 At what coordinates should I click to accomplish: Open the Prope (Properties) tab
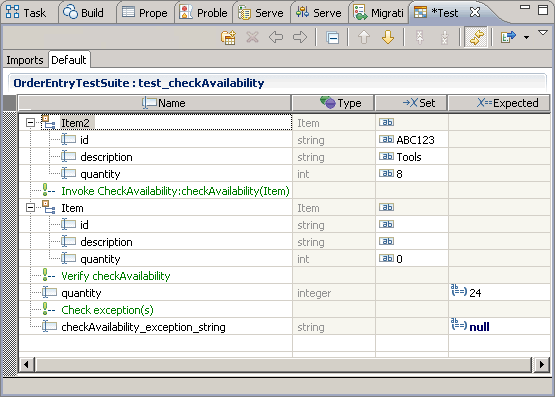[x=144, y=13]
